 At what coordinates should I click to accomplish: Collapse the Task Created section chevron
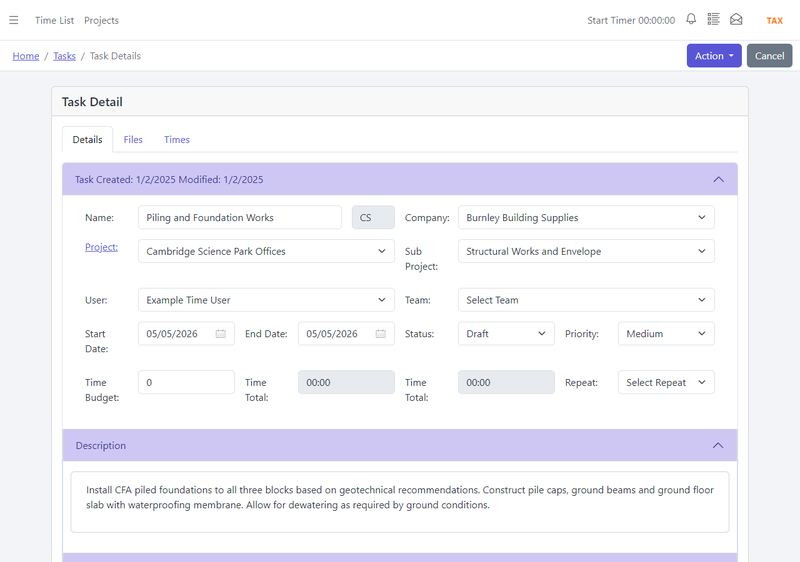718,180
